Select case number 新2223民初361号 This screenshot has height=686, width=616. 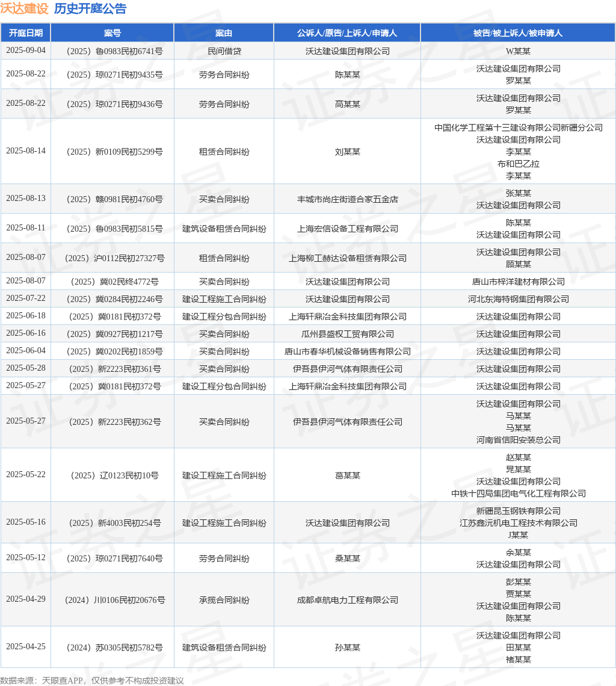[x=115, y=369]
